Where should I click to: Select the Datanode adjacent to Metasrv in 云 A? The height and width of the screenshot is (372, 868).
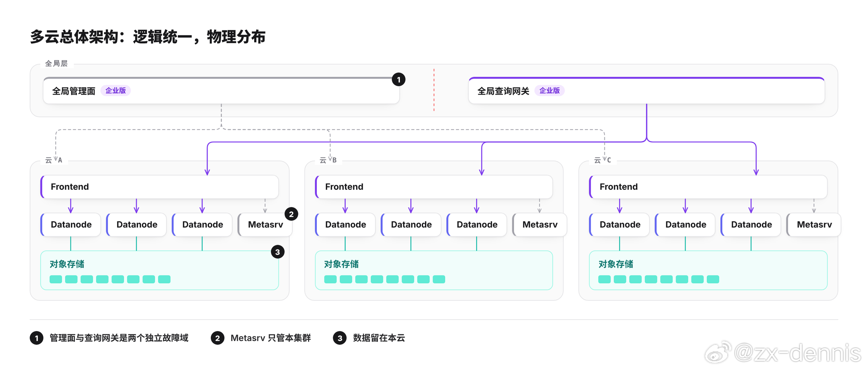click(202, 225)
